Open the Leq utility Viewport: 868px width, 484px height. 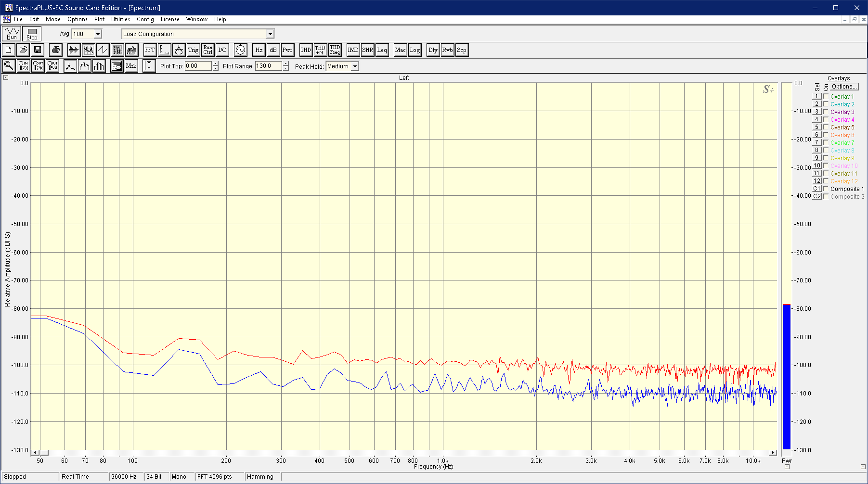(382, 50)
